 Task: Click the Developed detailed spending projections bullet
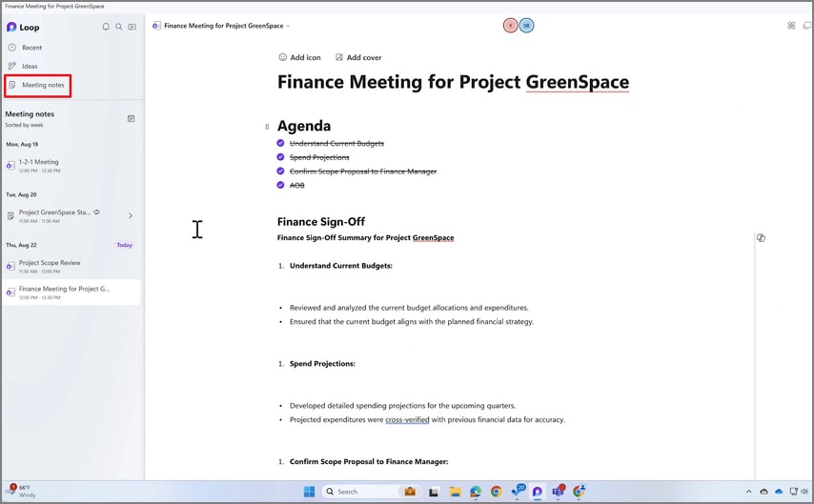pos(403,406)
